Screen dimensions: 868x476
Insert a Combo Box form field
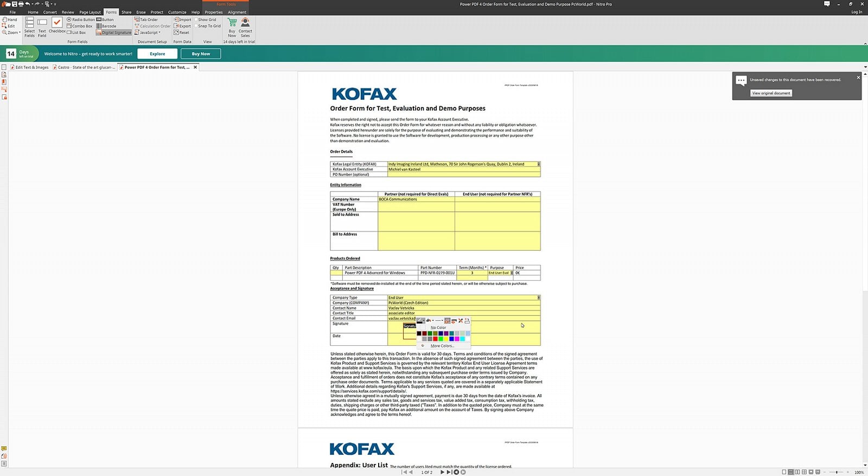coord(80,26)
